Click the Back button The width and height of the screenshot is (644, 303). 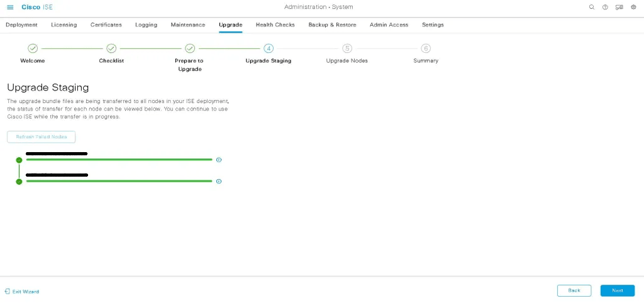574,290
